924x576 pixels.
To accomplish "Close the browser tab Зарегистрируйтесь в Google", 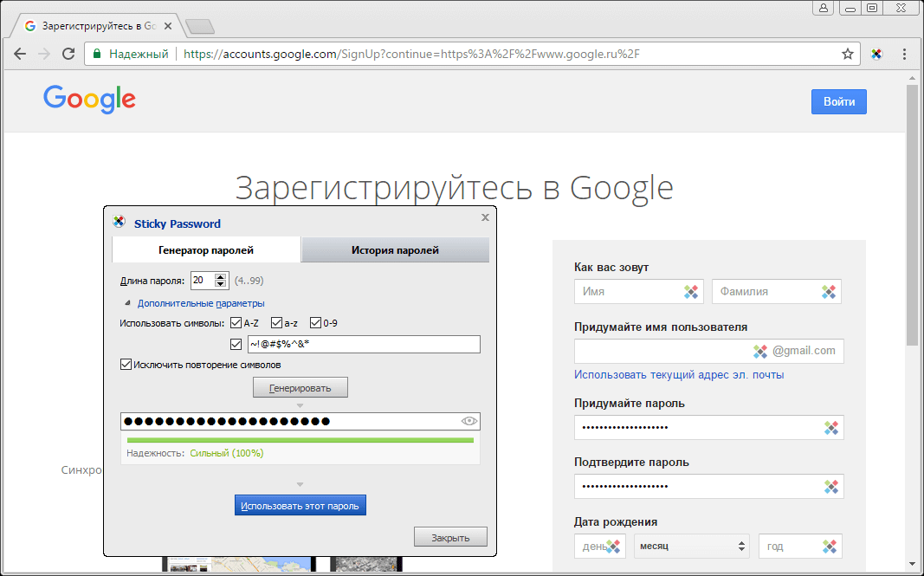I will 168,26.
